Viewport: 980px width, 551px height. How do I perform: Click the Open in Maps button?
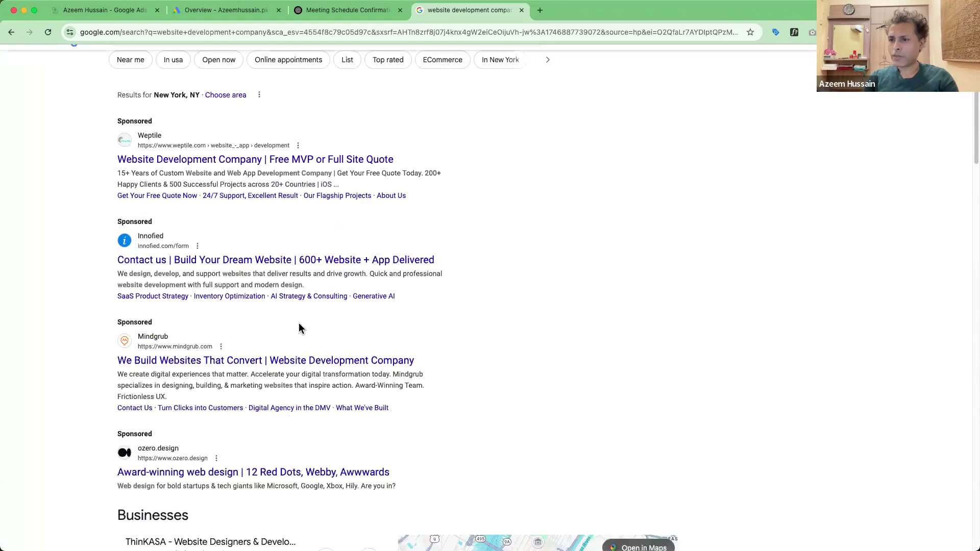(x=639, y=546)
